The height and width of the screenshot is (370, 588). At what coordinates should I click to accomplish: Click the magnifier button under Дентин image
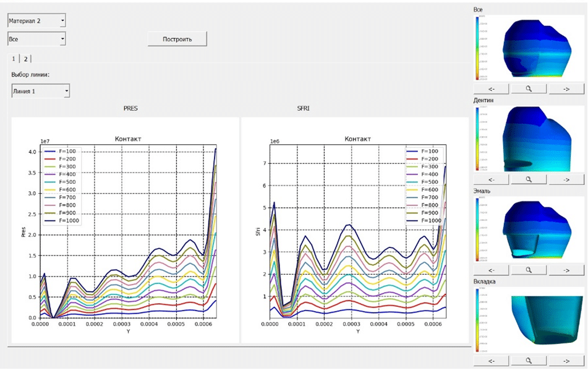tap(529, 179)
